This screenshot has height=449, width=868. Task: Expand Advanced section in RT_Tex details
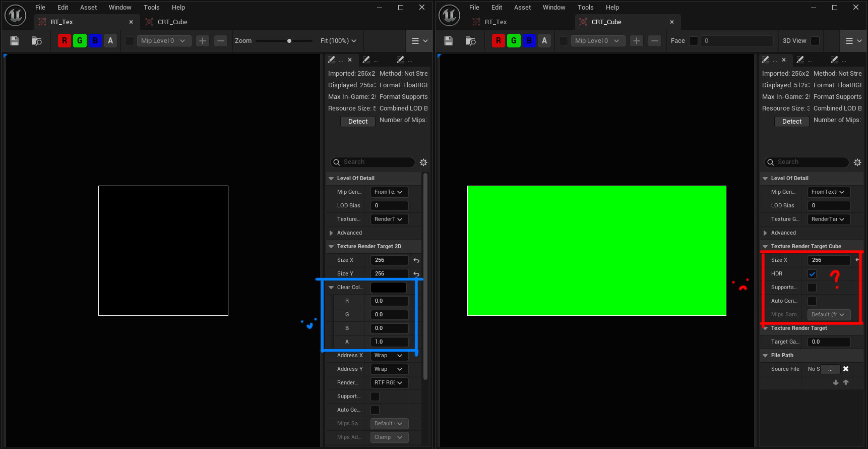click(331, 233)
